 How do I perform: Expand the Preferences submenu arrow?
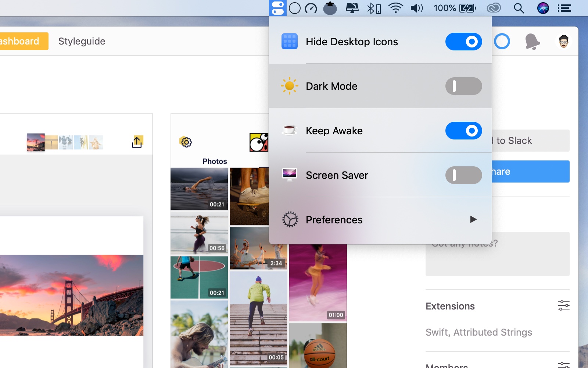[473, 220]
